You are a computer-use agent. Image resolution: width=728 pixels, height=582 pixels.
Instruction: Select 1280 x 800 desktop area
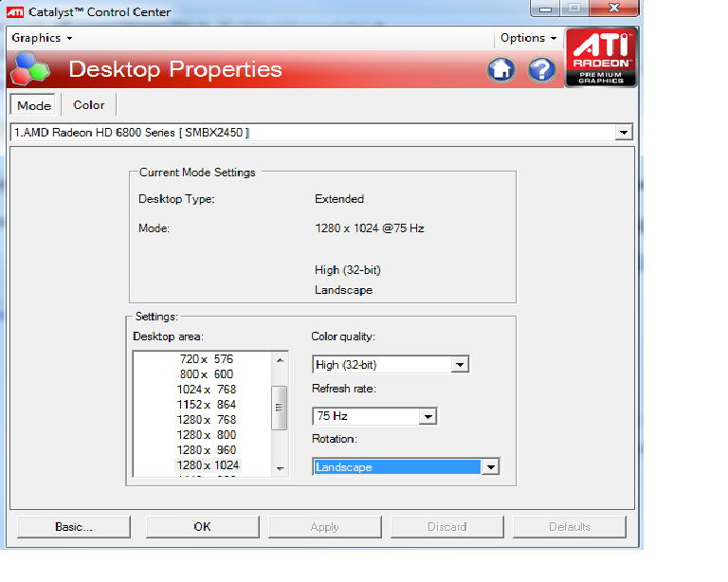tap(207, 435)
